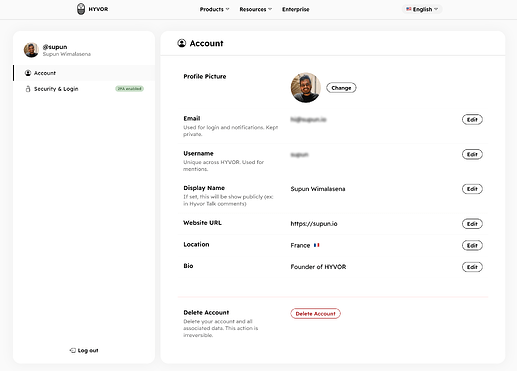Click the log out arrow icon

pyautogui.click(x=73, y=350)
